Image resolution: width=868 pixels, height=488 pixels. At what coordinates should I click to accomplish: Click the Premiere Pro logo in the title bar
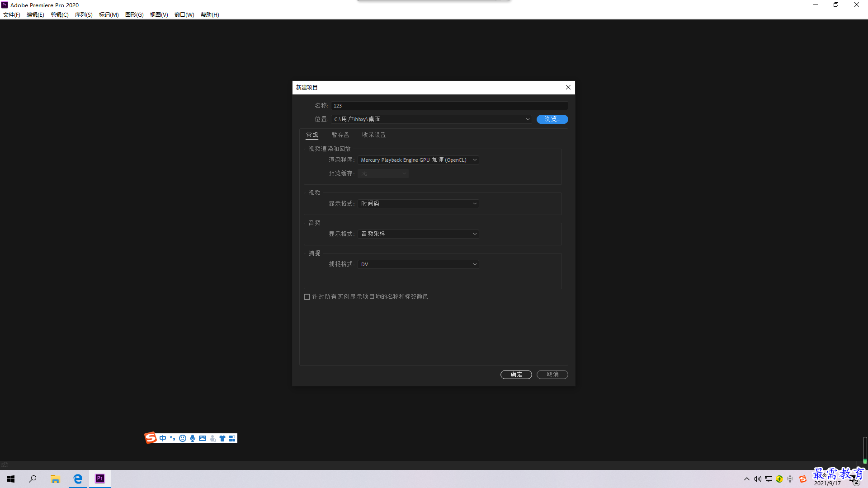tap(5, 5)
